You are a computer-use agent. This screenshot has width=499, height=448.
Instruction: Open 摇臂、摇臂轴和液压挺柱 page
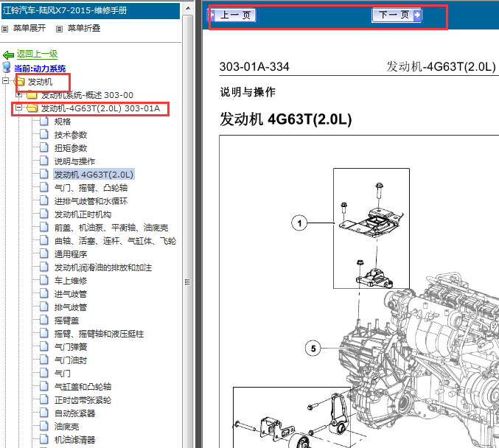pos(99,334)
